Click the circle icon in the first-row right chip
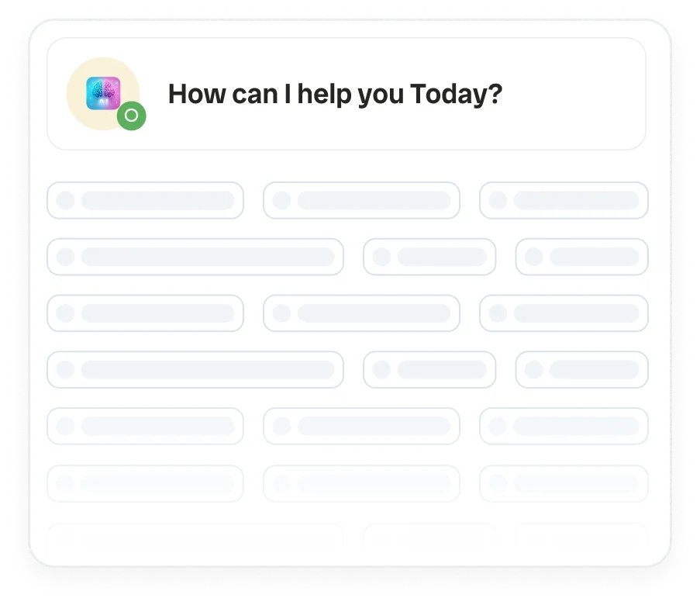 498,200
